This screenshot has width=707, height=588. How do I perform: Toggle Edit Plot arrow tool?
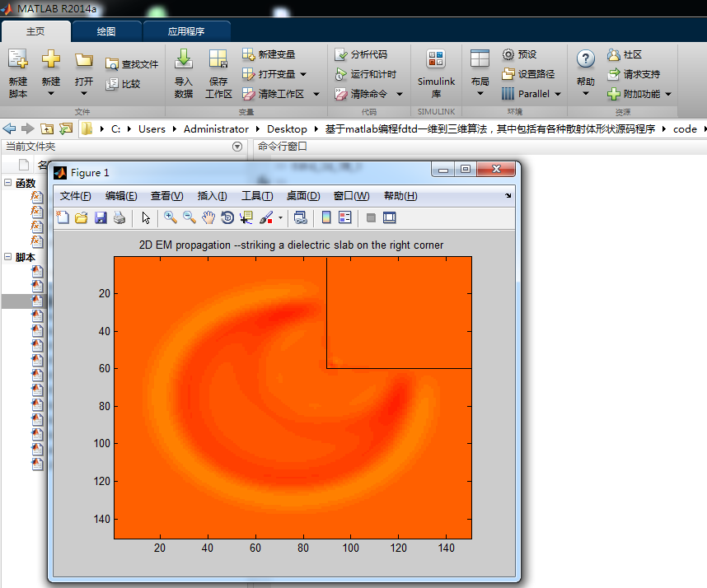[146, 218]
